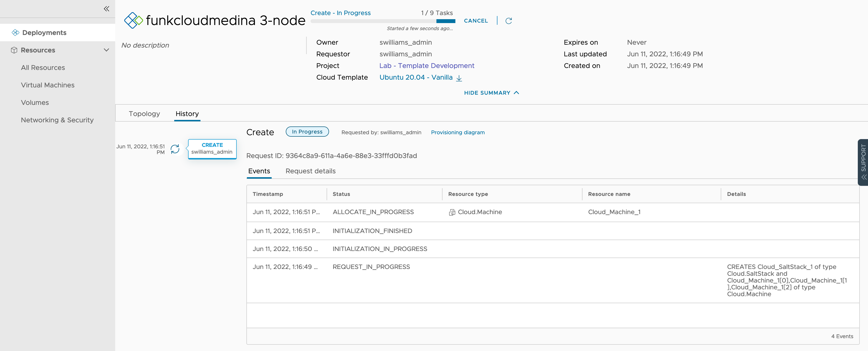Click the 1 / 9 Tasks counter

pos(437,13)
